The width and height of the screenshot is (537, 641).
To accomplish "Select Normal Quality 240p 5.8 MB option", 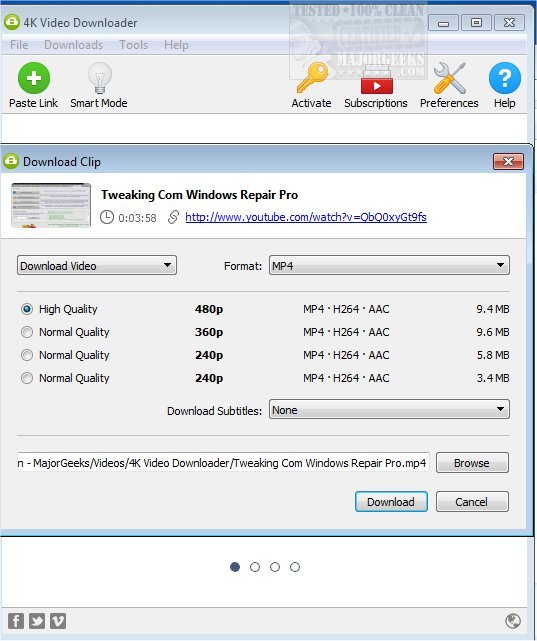I will [x=27, y=355].
